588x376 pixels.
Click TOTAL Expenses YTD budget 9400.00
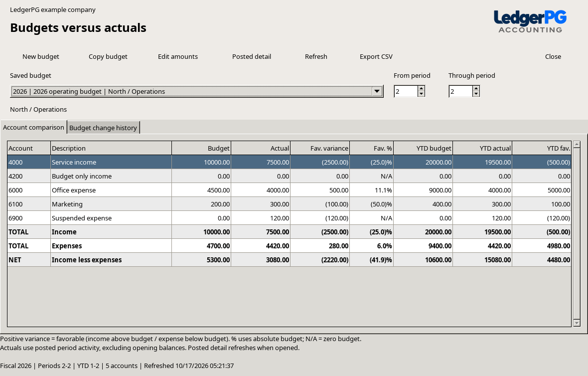(423, 245)
